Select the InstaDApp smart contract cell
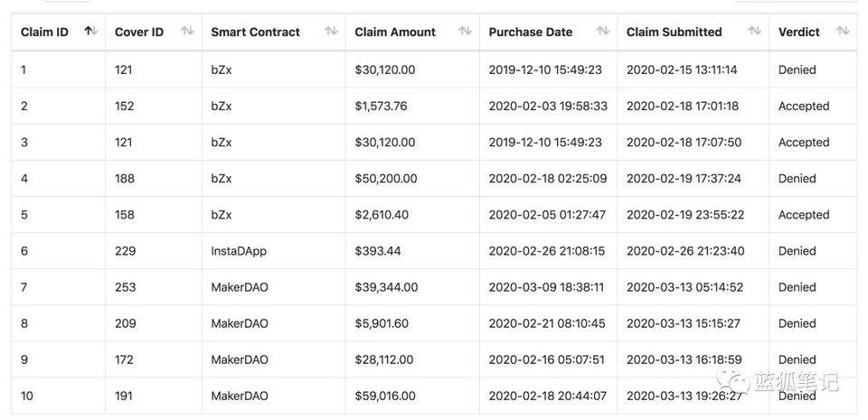The width and height of the screenshot is (868, 420). point(239,251)
